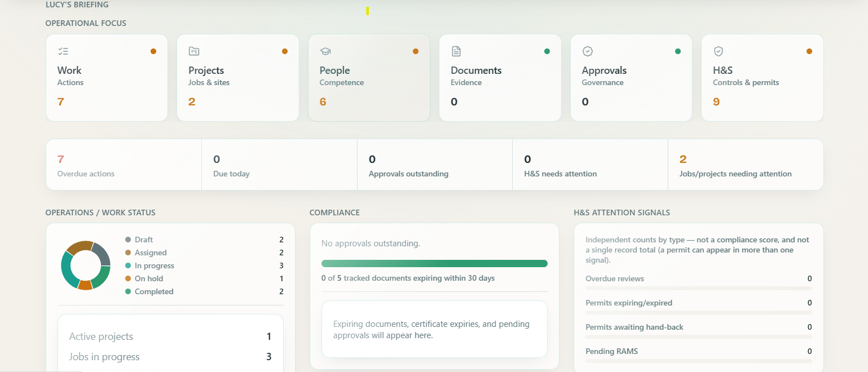Click the Permits awaiting hand-back label
Image resolution: width=868 pixels, height=372 pixels.
click(635, 327)
